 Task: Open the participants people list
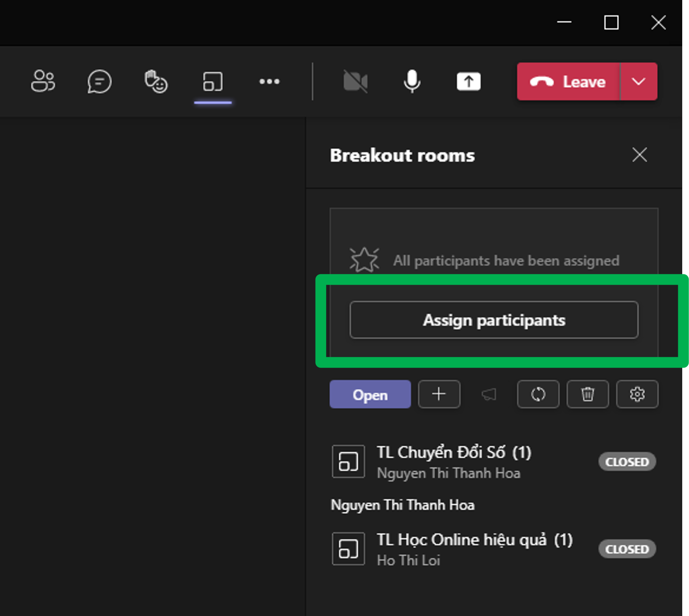pyautogui.click(x=43, y=81)
